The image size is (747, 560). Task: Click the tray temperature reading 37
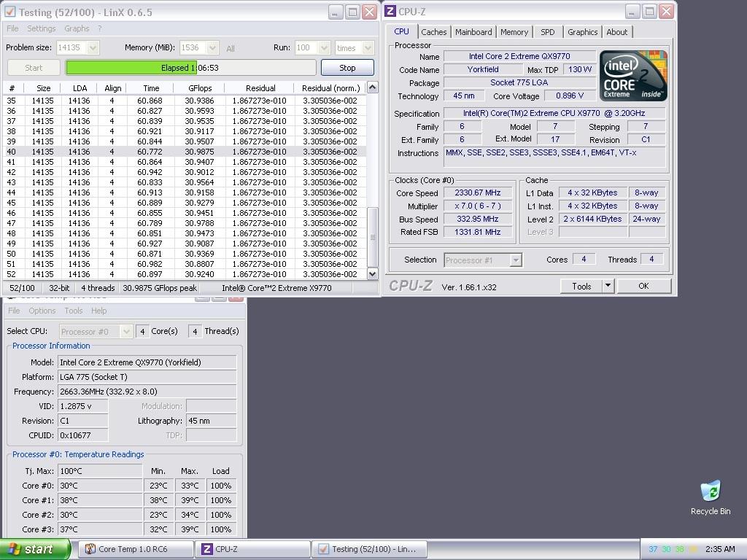pos(653,549)
